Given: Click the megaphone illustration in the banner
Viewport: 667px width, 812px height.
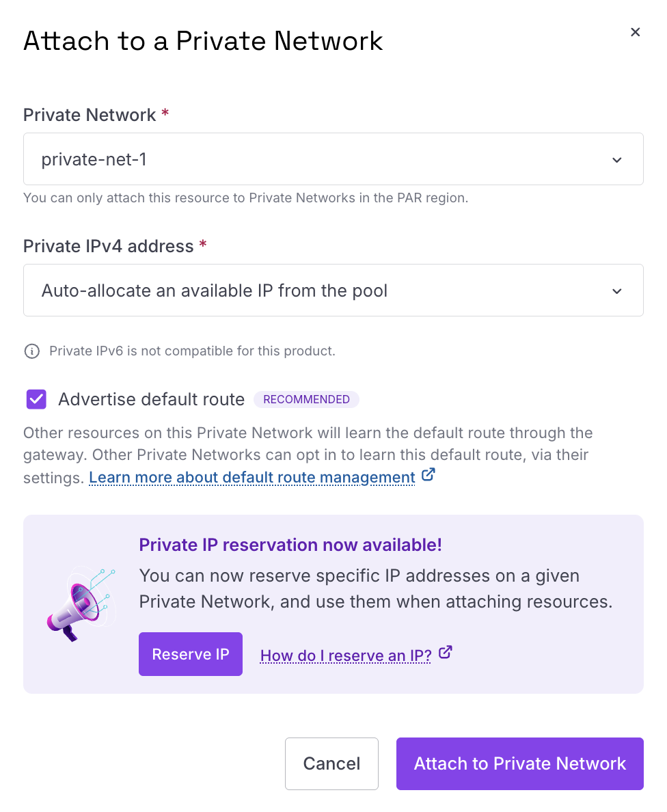Looking at the screenshot, I should [81, 604].
